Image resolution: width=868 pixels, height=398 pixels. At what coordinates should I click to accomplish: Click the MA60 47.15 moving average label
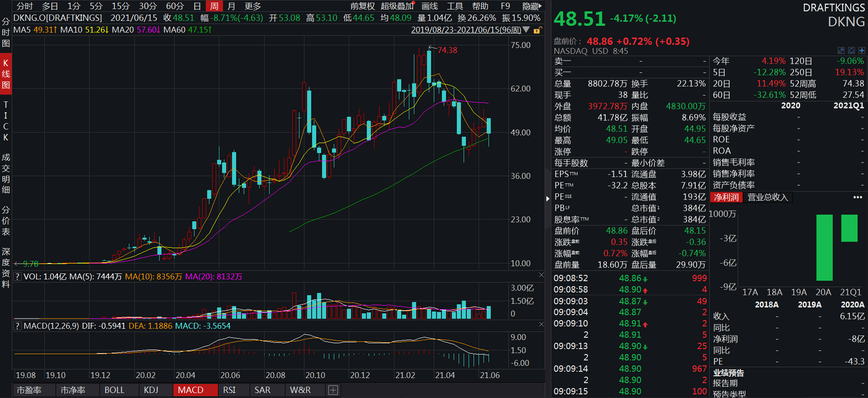coord(188,30)
